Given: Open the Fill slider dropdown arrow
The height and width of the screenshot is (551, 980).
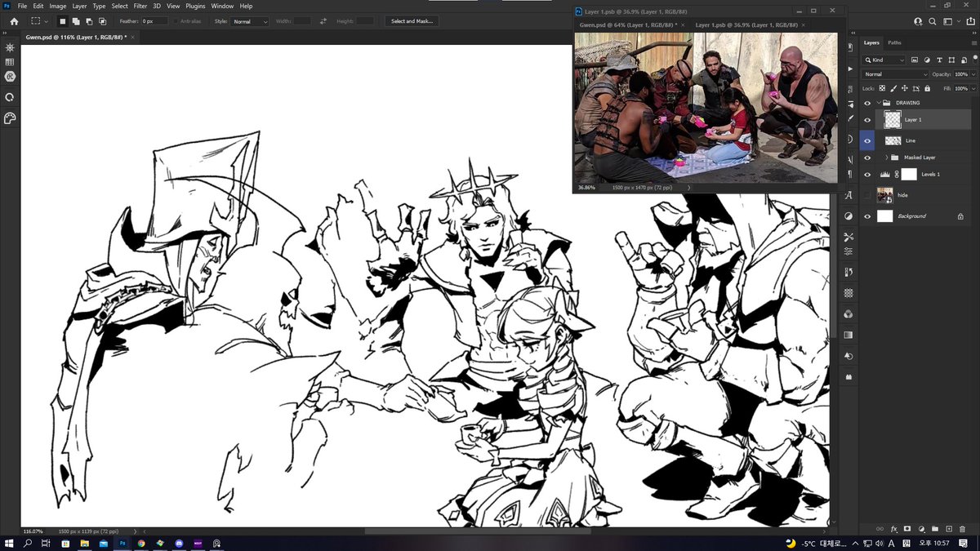Looking at the screenshot, I should click(x=975, y=88).
